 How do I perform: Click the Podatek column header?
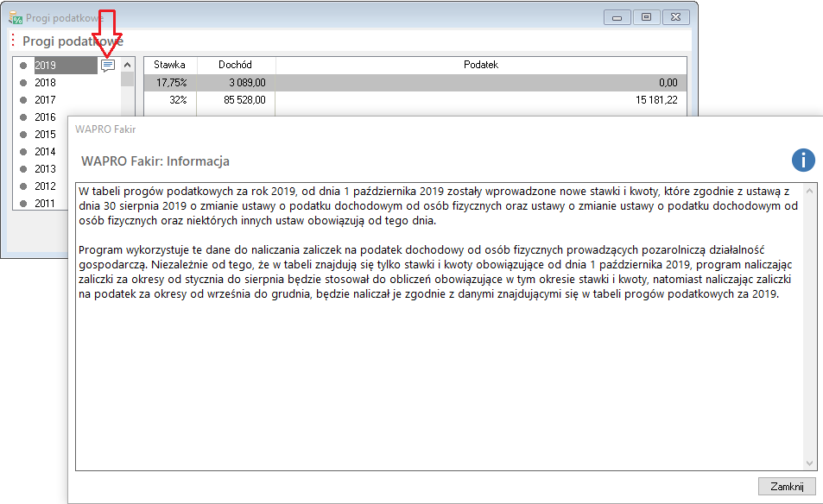pos(481,65)
